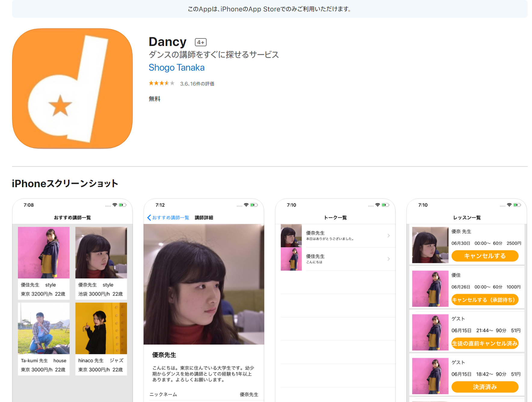
Task: Open the hinaco 先生 instructor photo
Action: 101,328
